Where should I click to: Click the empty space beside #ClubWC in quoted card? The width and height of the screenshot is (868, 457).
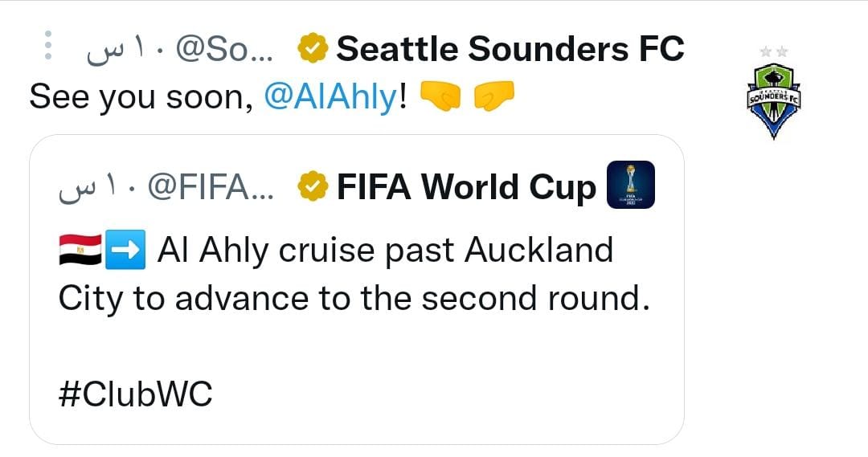(442, 394)
